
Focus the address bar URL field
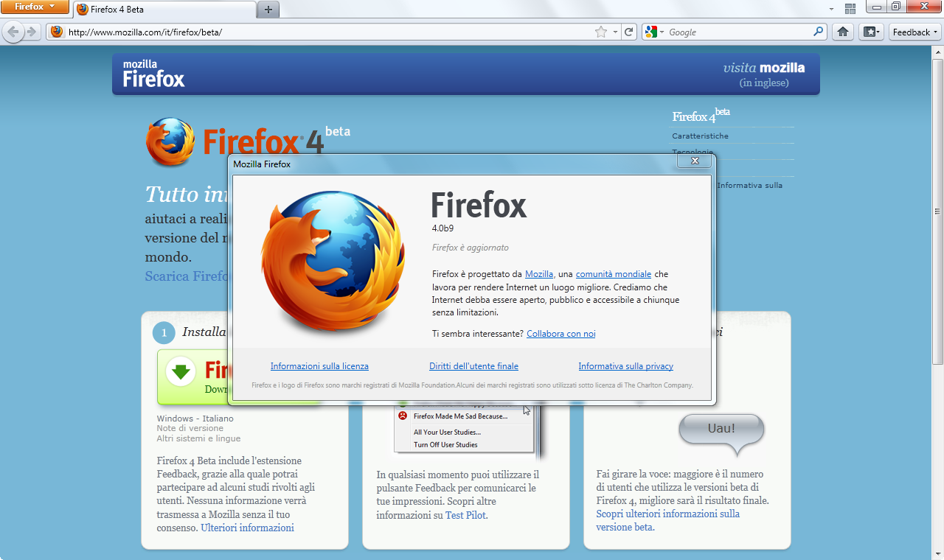point(329,32)
